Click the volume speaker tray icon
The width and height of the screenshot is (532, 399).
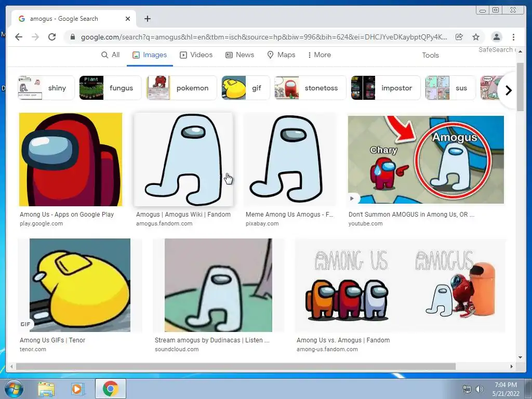tap(480, 389)
